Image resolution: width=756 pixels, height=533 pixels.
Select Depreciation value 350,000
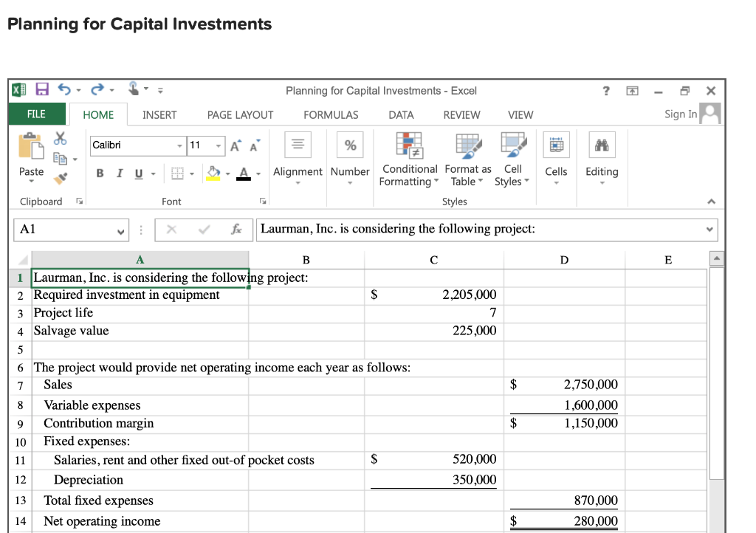point(434,480)
